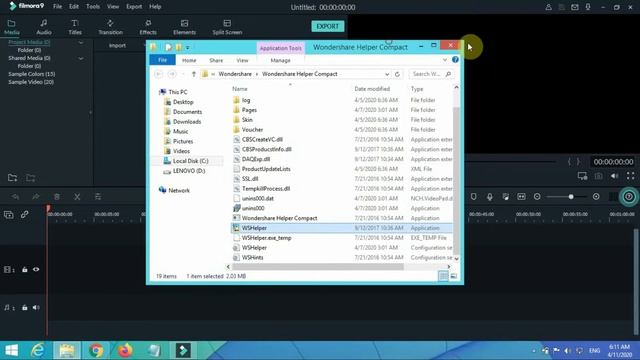Open the File menu in Filmora
The image size is (640, 360).
[58, 7]
